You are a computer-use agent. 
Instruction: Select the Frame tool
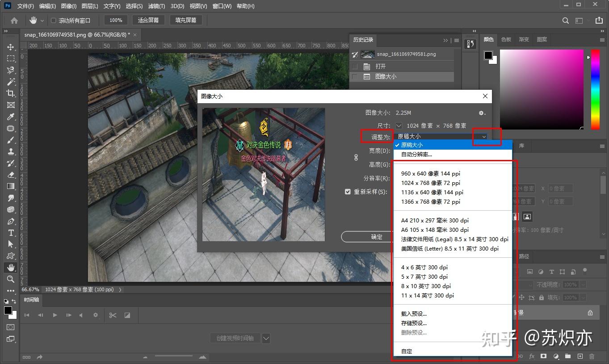pos(11,105)
